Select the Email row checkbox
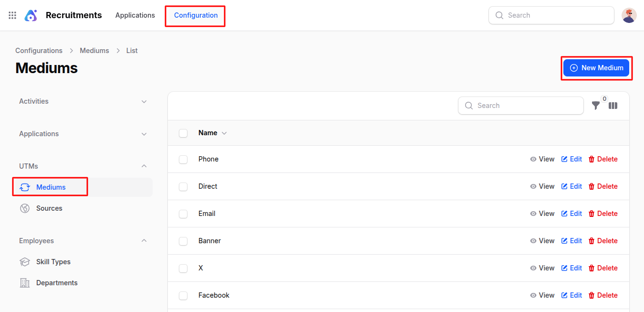The height and width of the screenshot is (312, 644). point(183,214)
